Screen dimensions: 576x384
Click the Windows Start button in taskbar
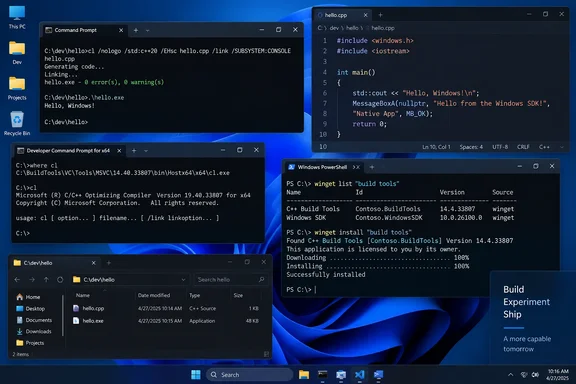(196, 374)
